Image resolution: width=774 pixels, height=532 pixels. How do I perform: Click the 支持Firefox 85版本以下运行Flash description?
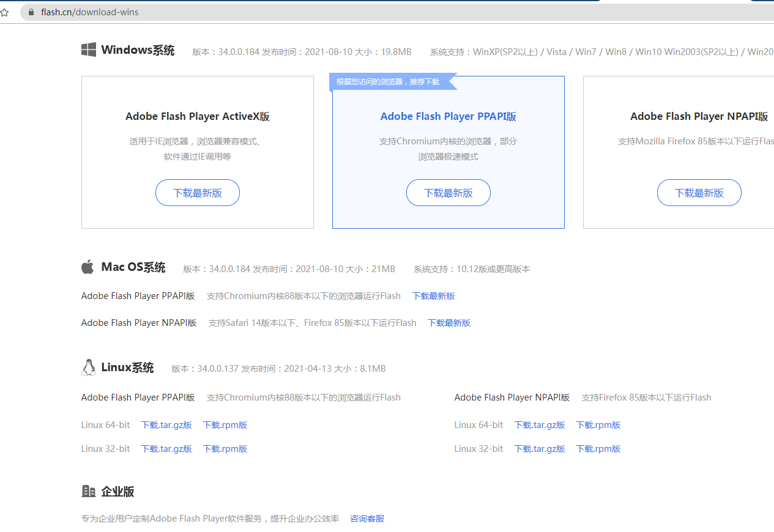click(x=646, y=397)
